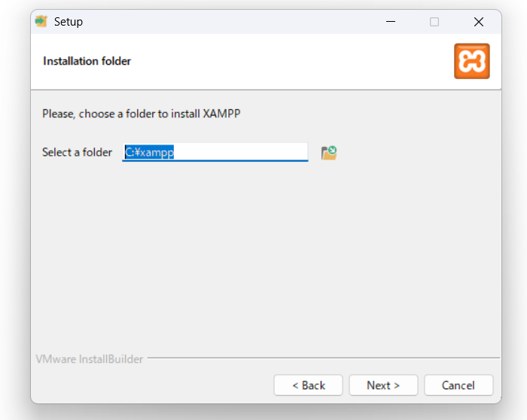The height and width of the screenshot is (420, 527).
Task: Click the VMware InstallBuilder label
Action: pyautogui.click(x=89, y=359)
